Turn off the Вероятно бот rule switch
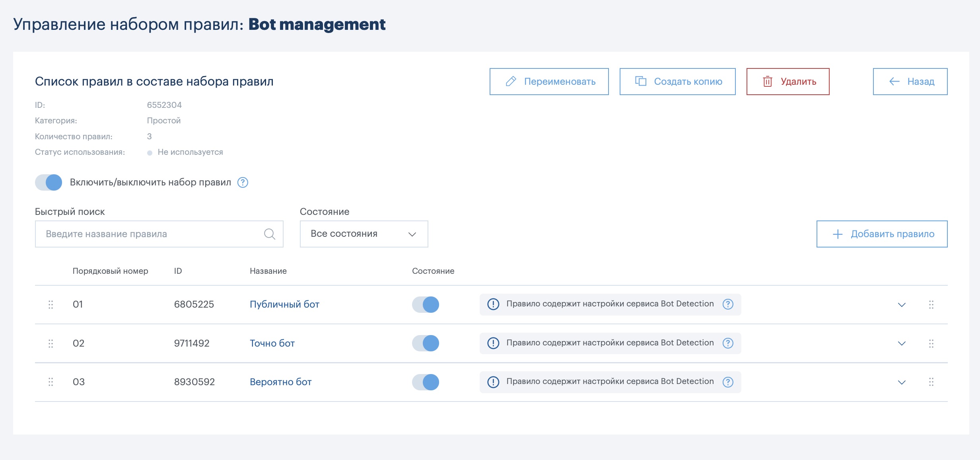The width and height of the screenshot is (980, 460). [426, 382]
